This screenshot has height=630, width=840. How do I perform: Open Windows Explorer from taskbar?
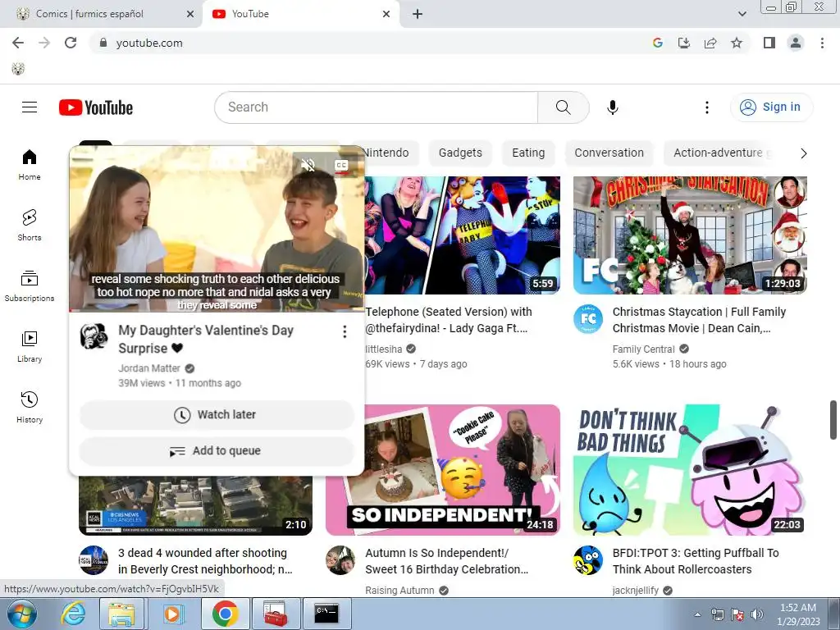[x=121, y=614]
